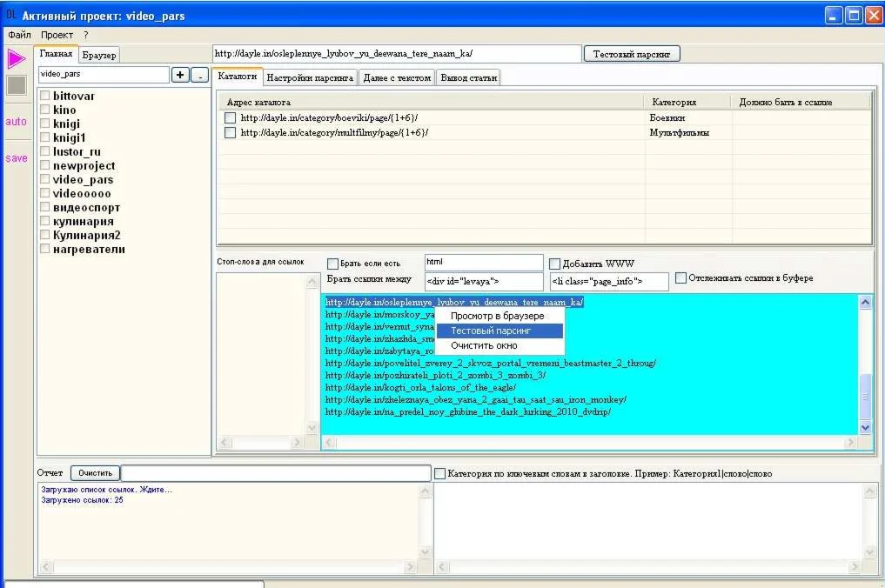Switch to the Настройки парсинга tab
Screen dimensions: 885x588
pyautogui.click(x=310, y=77)
